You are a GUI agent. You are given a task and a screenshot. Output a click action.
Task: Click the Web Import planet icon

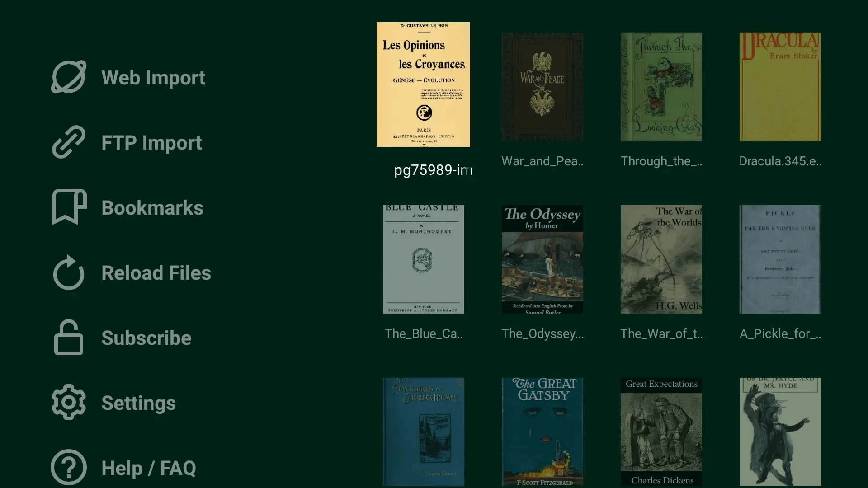(x=69, y=77)
